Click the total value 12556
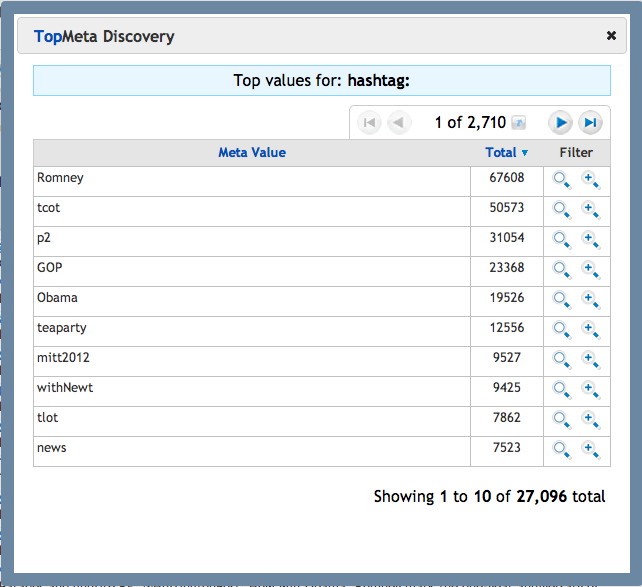The width and height of the screenshot is (642, 587). 507,327
